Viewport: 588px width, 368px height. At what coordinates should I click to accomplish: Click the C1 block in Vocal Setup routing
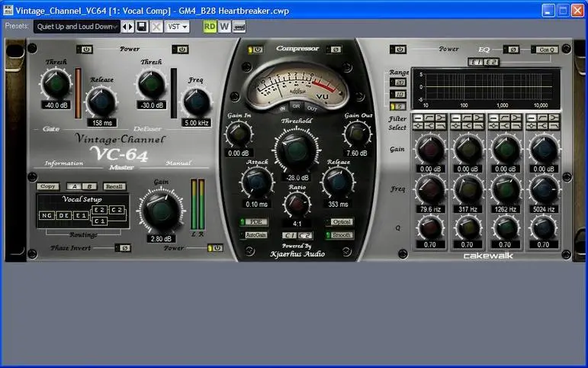click(x=99, y=221)
